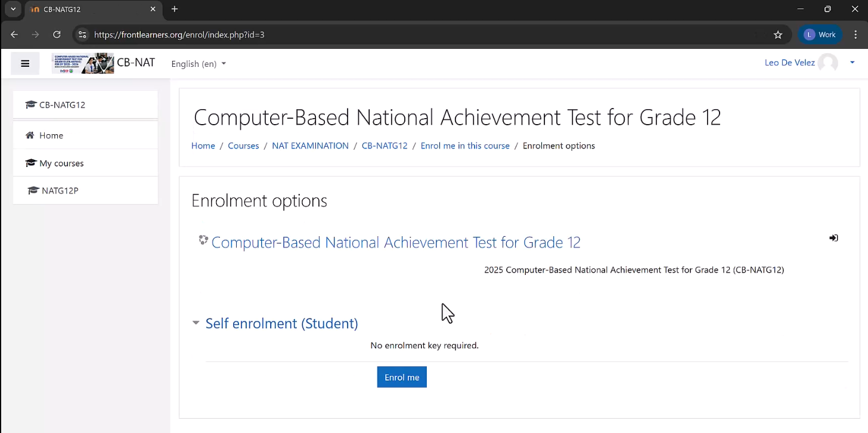Image resolution: width=868 pixels, height=433 pixels.
Task: Follow the NAT EXAMINATION breadcrumb link
Action: tap(310, 146)
